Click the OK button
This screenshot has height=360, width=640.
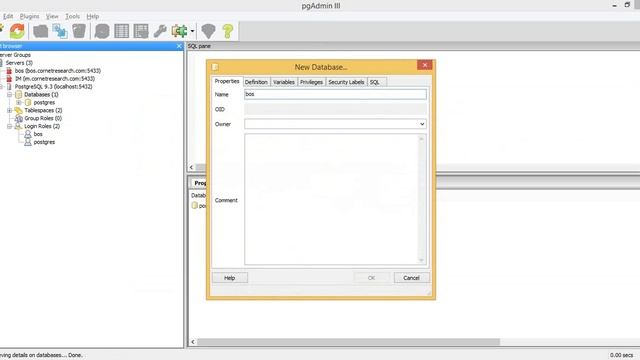click(371, 278)
